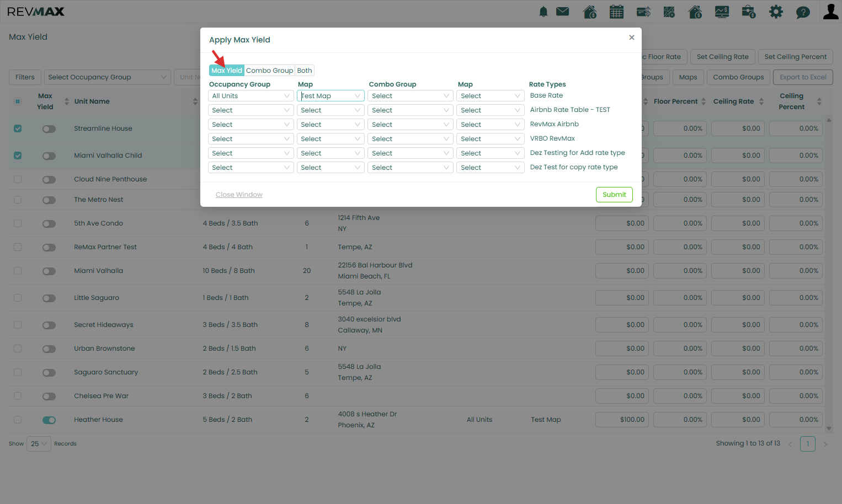
Task: Toggle Max Yield switch for Little Saguaro
Action: pos(49,298)
